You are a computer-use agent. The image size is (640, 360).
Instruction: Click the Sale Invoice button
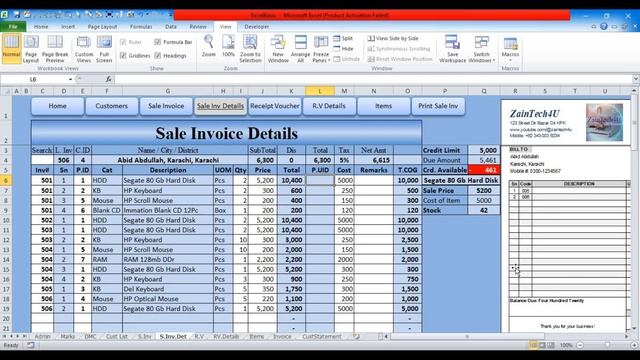coord(166,106)
